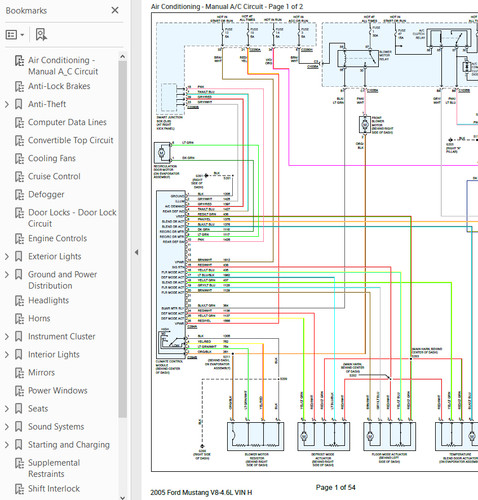This screenshot has width=478, height=500.
Task: Click the Cruise Control bookmark icon
Action: click(x=19, y=177)
